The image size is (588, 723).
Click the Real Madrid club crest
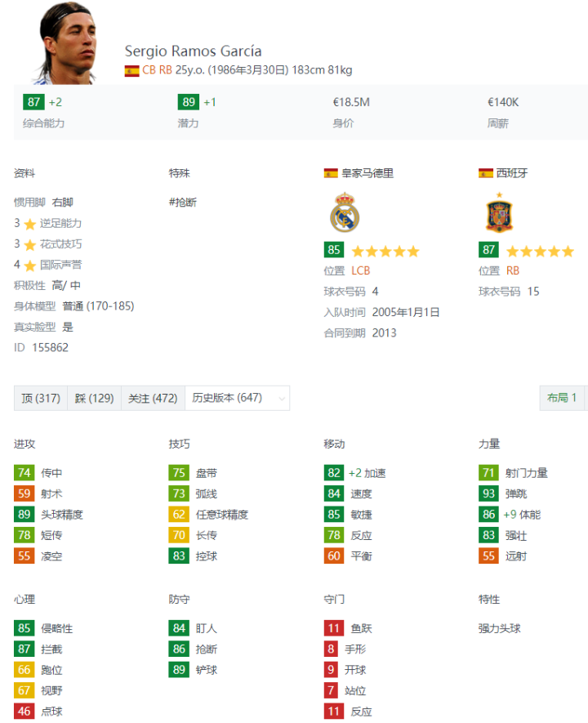(x=345, y=212)
